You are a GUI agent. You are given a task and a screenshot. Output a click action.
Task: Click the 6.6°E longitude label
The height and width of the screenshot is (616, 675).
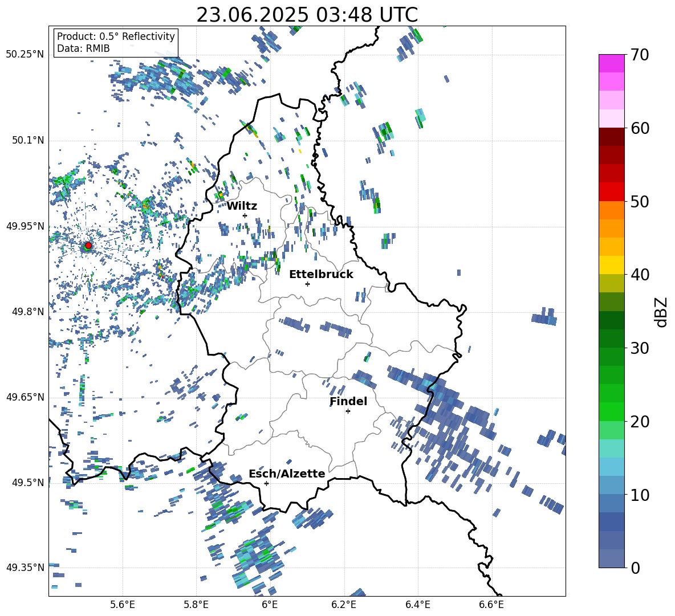point(491,605)
